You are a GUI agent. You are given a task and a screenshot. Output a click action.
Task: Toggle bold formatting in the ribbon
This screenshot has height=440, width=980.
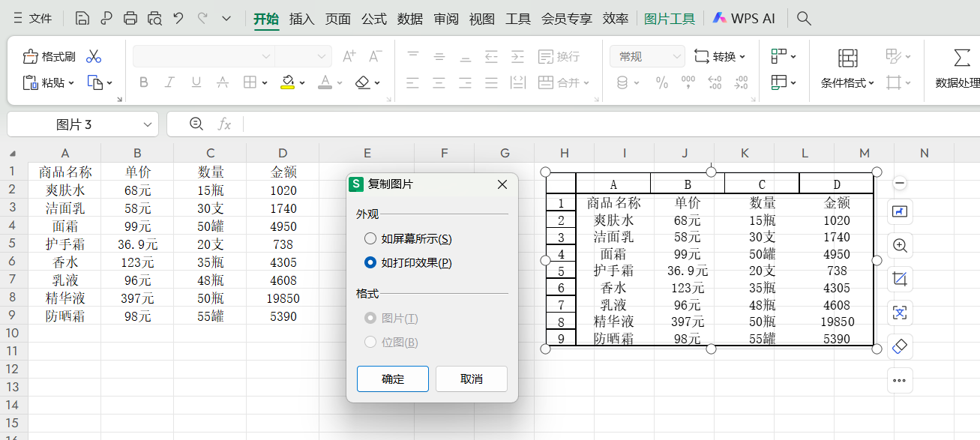click(143, 82)
